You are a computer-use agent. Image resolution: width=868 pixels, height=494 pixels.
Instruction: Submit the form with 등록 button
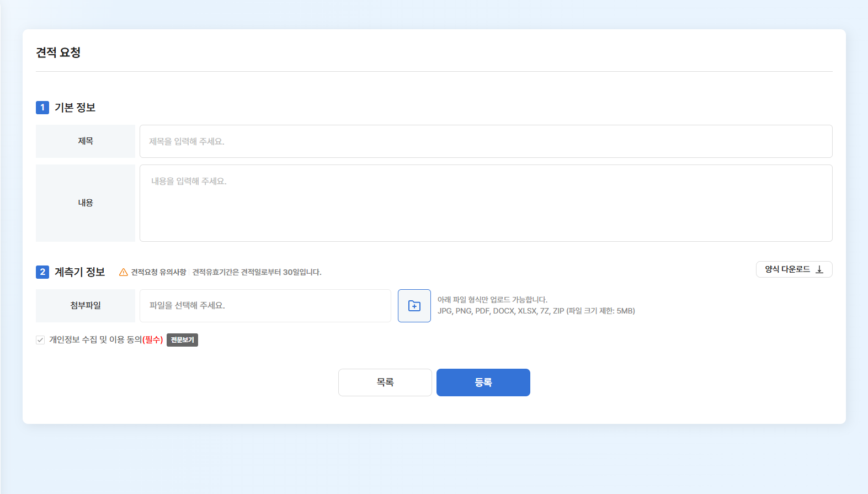[x=483, y=383]
